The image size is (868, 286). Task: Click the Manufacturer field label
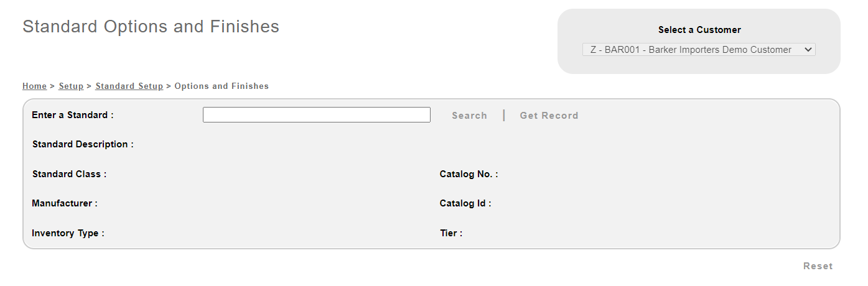pyautogui.click(x=64, y=203)
